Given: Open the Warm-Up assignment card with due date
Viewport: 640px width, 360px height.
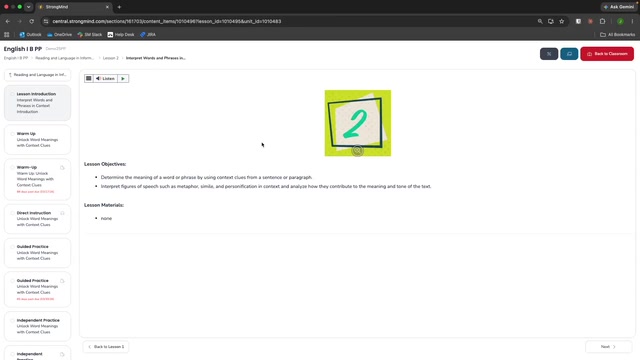Looking at the screenshot, I should [x=37, y=179].
